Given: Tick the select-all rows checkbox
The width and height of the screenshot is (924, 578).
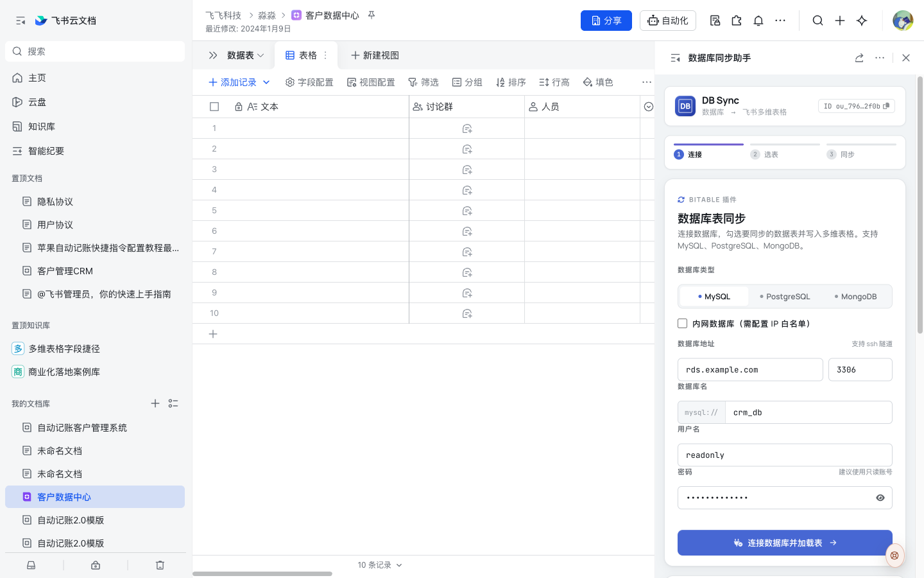Looking at the screenshot, I should 214,107.
